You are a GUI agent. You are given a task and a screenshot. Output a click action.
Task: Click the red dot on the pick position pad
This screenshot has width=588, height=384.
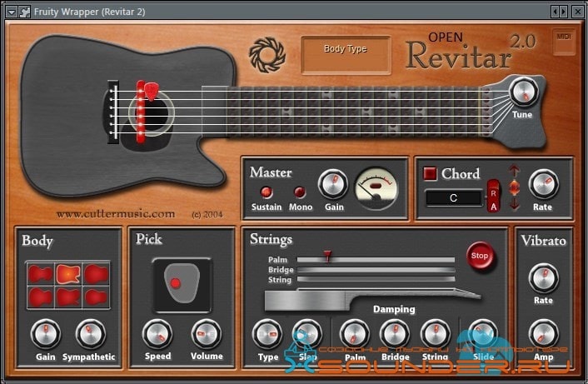click(176, 283)
